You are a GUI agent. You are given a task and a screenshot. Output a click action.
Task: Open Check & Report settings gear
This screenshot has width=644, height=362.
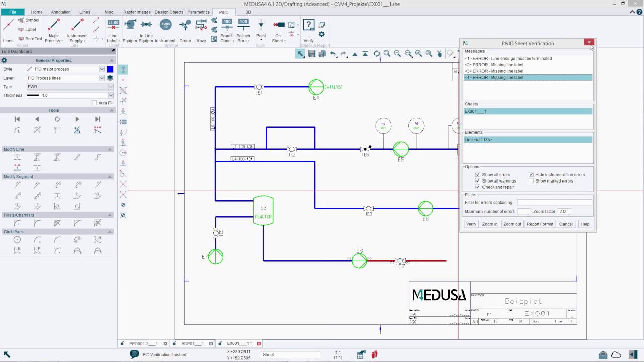tap(321, 34)
